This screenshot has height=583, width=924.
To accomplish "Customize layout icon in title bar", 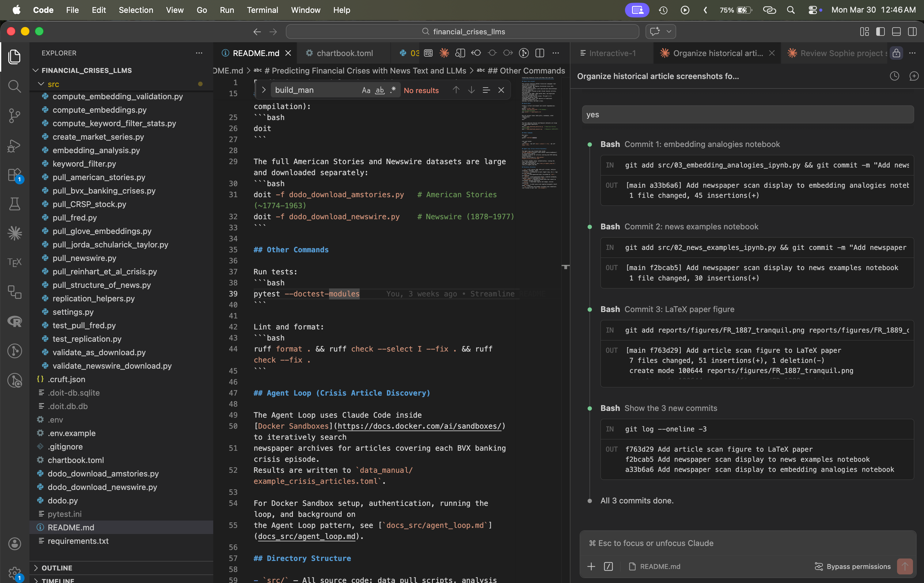I will pyautogui.click(x=865, y=32).
